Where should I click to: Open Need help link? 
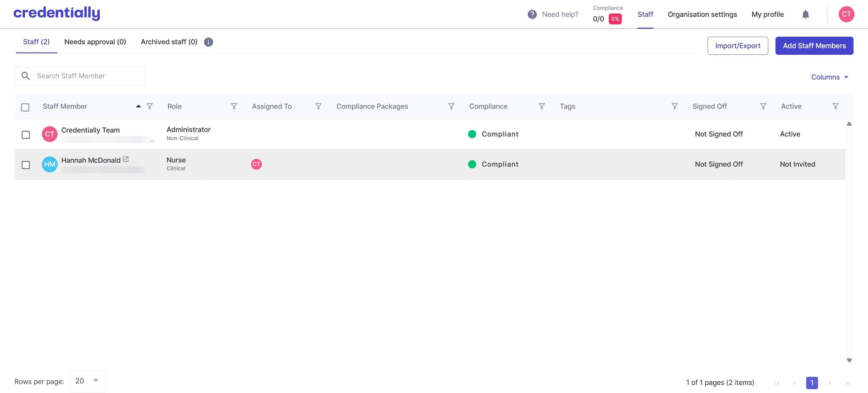tap(560, 14)
